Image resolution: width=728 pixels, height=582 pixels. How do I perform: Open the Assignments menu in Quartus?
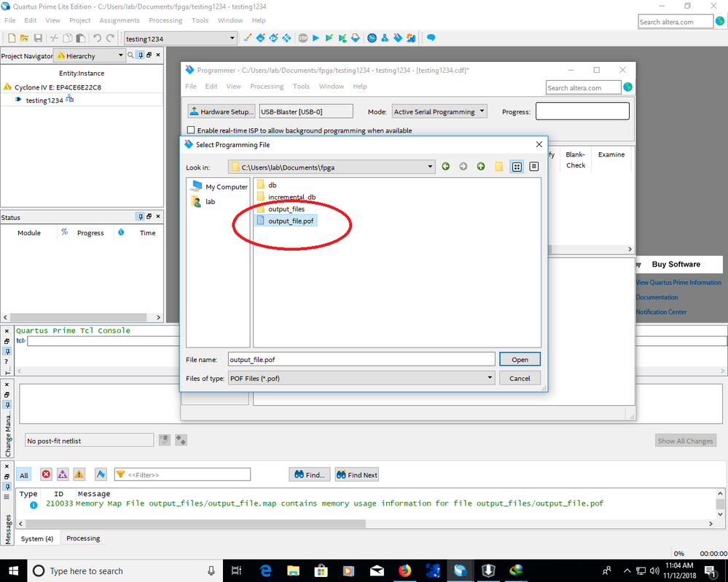pyautogui.click(x=120, y=20)
